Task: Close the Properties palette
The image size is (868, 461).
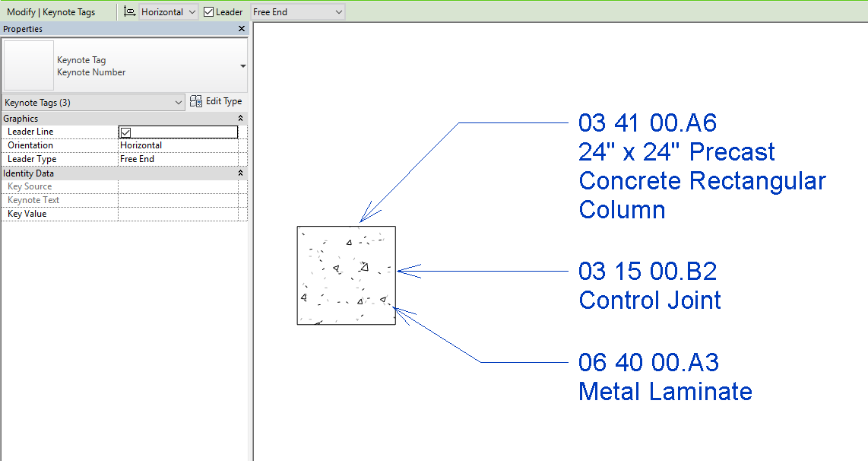Action: 242,29
